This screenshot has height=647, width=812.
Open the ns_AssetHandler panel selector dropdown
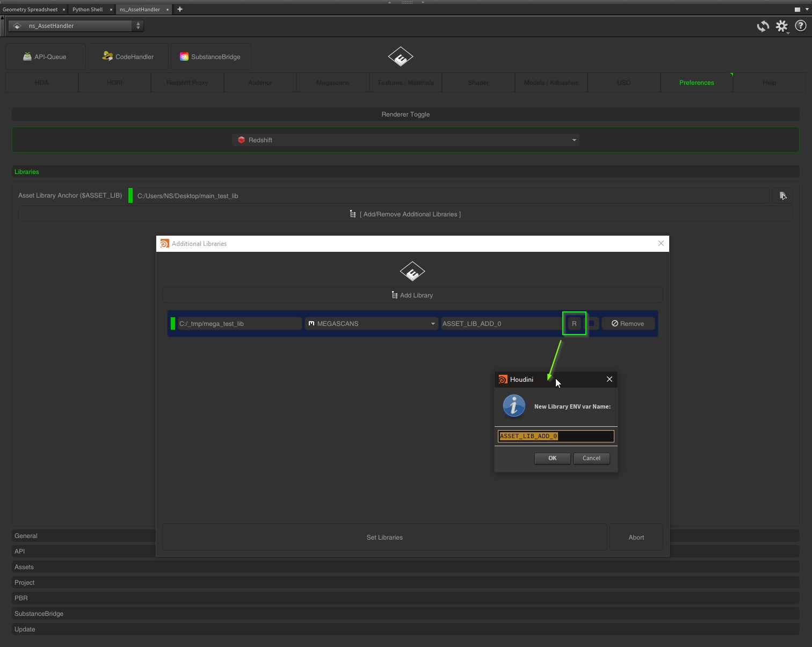pos(76,26)
